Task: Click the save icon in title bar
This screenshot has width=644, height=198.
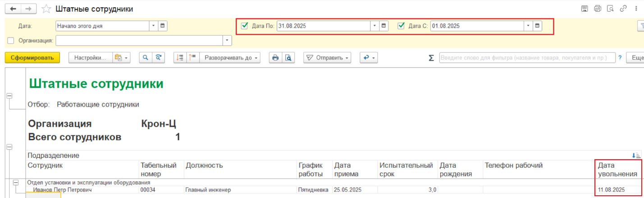Action: click(x=585, y=9)
